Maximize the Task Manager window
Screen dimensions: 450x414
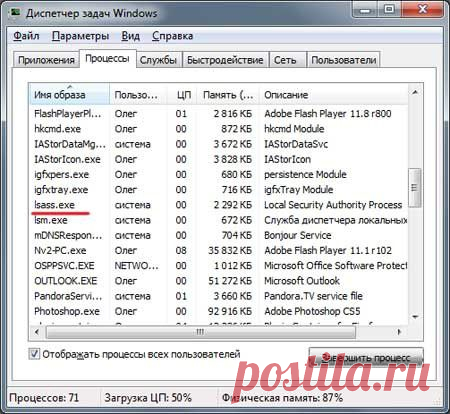[x=389, y=10]
